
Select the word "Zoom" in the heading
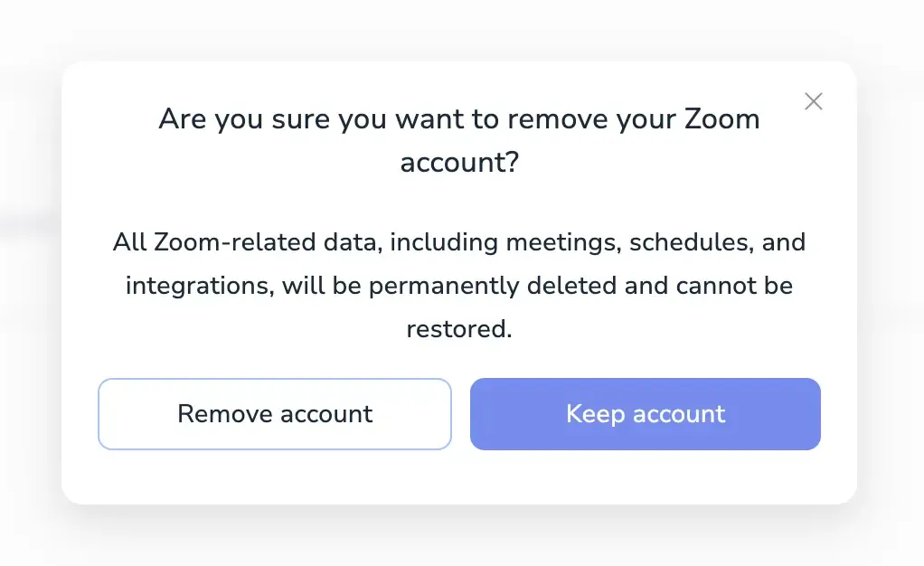tap(721, 119)
